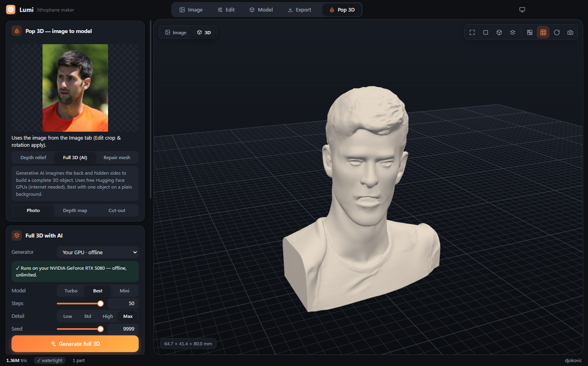Toggle the orange grid icon

click(543, 33)
